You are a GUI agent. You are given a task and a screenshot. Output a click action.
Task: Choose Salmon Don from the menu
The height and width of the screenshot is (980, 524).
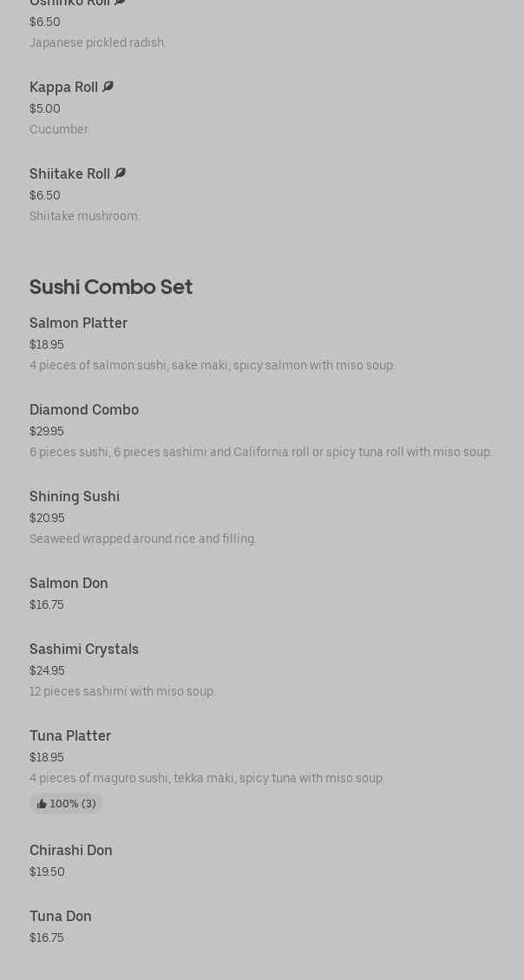click(x=69, y=583)
